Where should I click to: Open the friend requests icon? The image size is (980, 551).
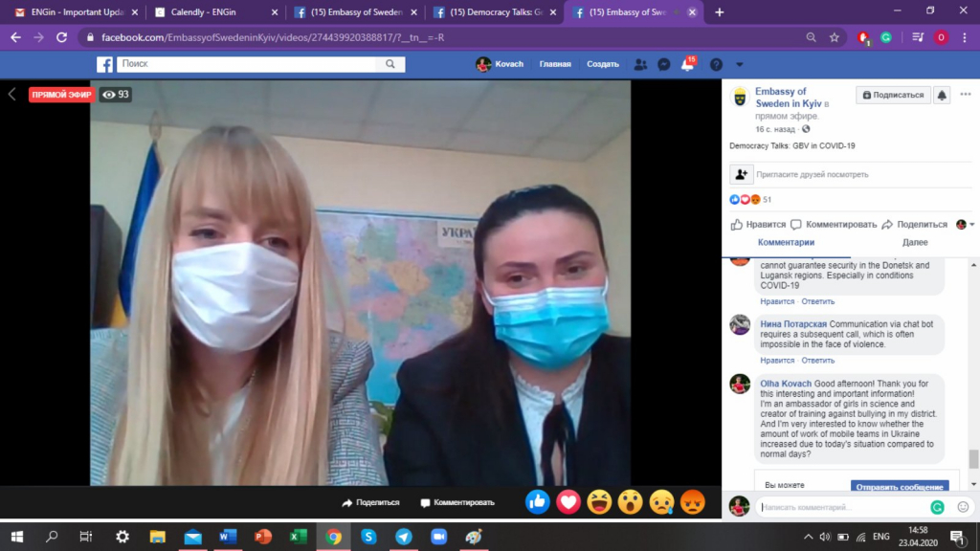[x=640, y=64]
